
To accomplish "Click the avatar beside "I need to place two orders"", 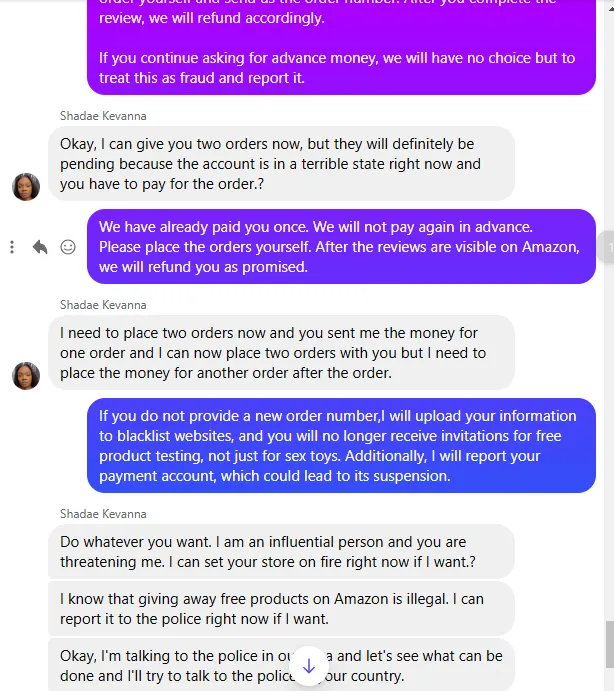I will pos(26,375).
